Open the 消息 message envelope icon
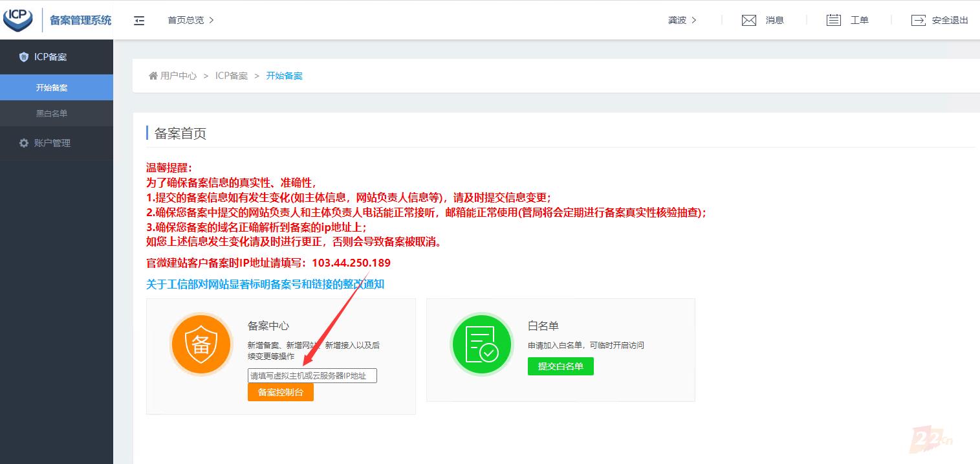980x464 pixels. pos(748,20)
